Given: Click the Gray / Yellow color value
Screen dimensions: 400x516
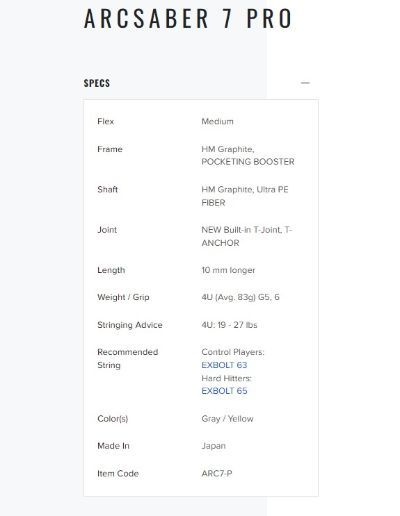Looking at the screenshot, I should point(227,419).
